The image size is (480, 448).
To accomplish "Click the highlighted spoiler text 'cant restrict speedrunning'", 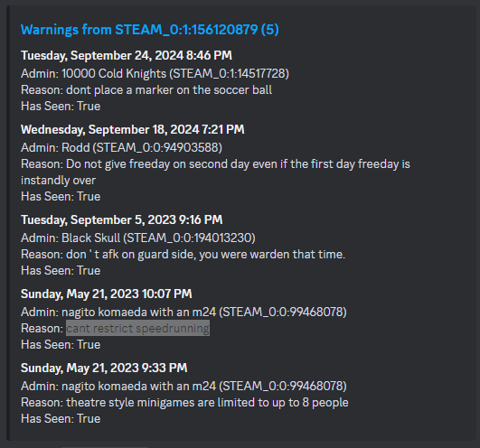I will coord(137,328).
